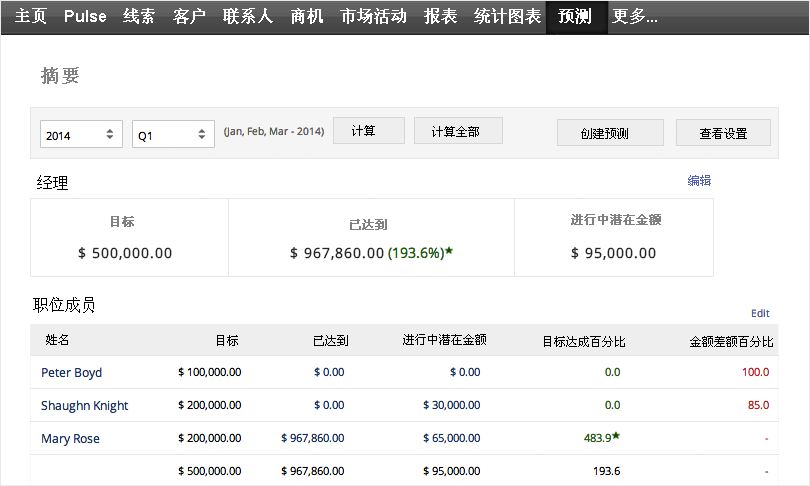Open Mary Rose's record
The height and width of the screenshot is (486, 810).
[x=70, y=438]
